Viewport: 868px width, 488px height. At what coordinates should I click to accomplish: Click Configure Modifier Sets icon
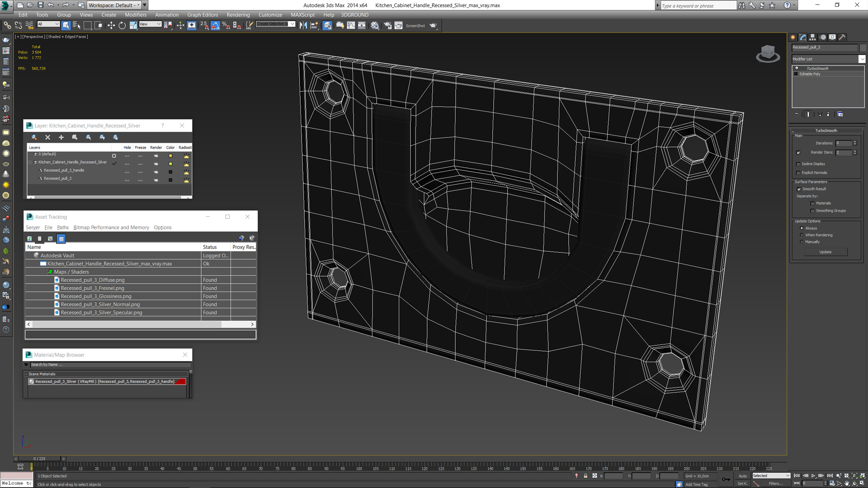tap(840, 114)
